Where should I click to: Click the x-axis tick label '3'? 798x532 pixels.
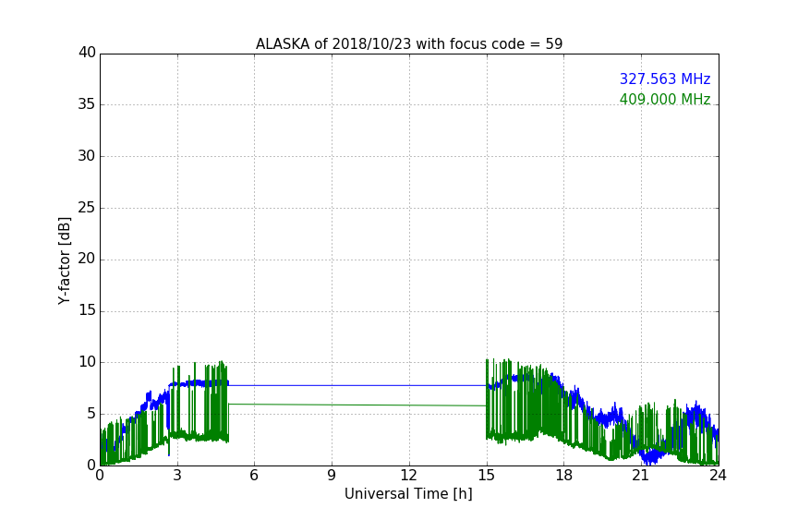click(177, 476)
